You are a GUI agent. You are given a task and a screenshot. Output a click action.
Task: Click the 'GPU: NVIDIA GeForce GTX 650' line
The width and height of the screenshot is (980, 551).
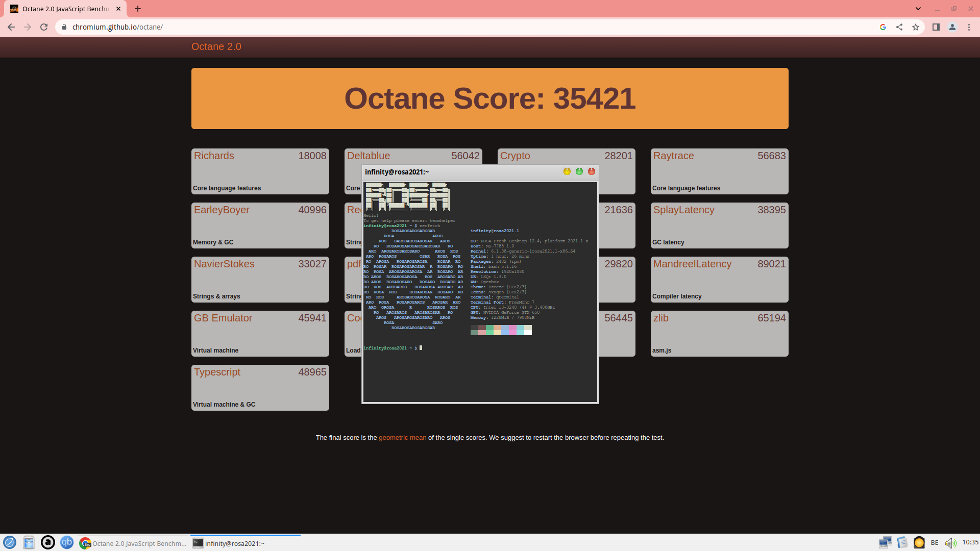[x=505, y=312]
